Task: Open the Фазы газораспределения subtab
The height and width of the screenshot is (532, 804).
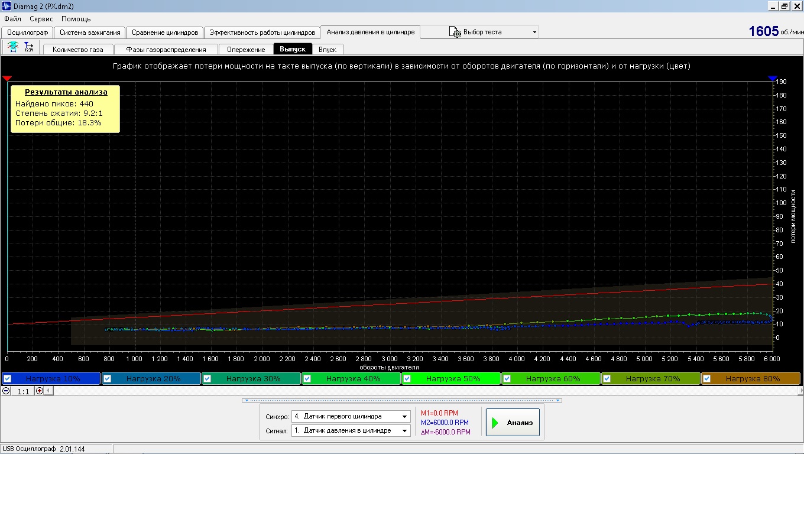Action: 166,50
